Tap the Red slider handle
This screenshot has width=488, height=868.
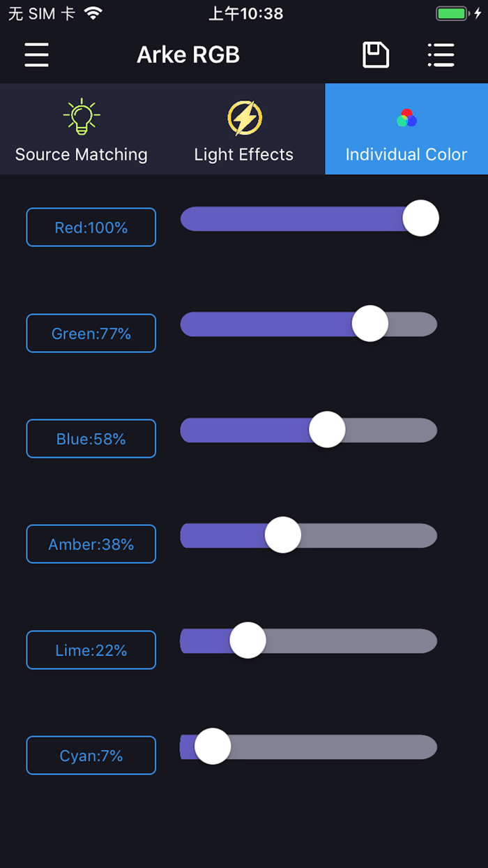pyautogui.click(x=421, y=218)
